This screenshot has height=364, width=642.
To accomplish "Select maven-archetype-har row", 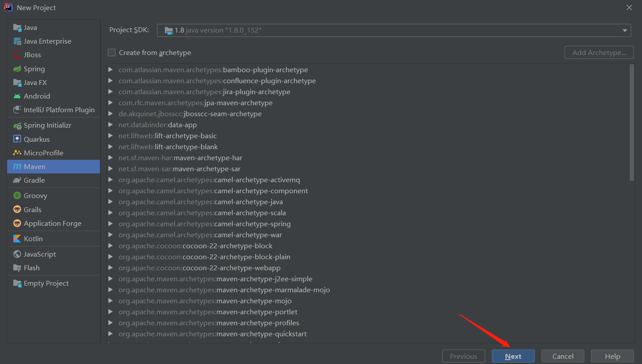I will tap(368, 158).
